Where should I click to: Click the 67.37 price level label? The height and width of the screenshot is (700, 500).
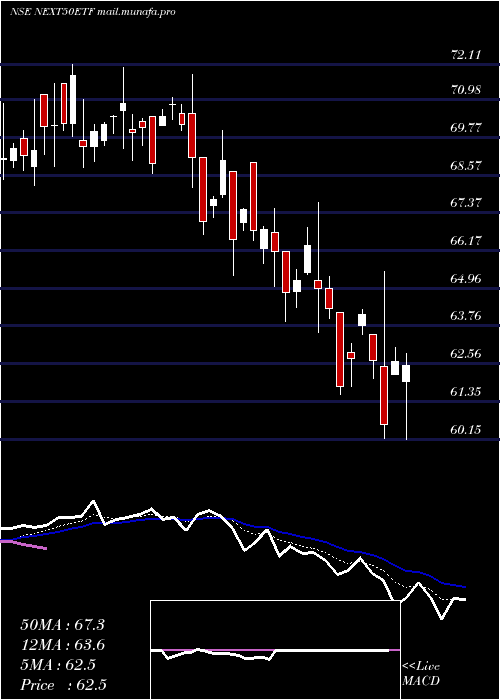point(466,203)
